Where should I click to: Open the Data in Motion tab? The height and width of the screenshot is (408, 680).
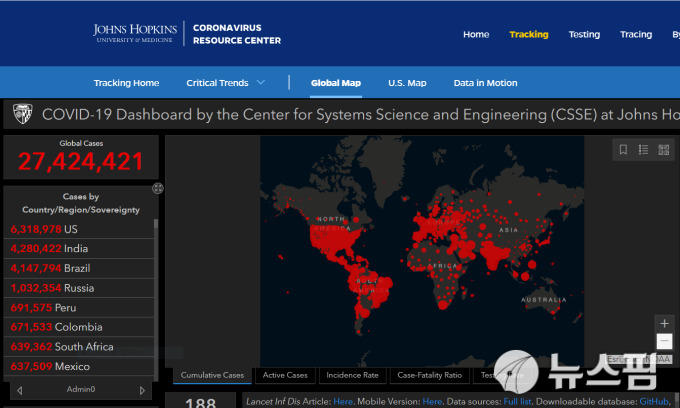(485, 83)
